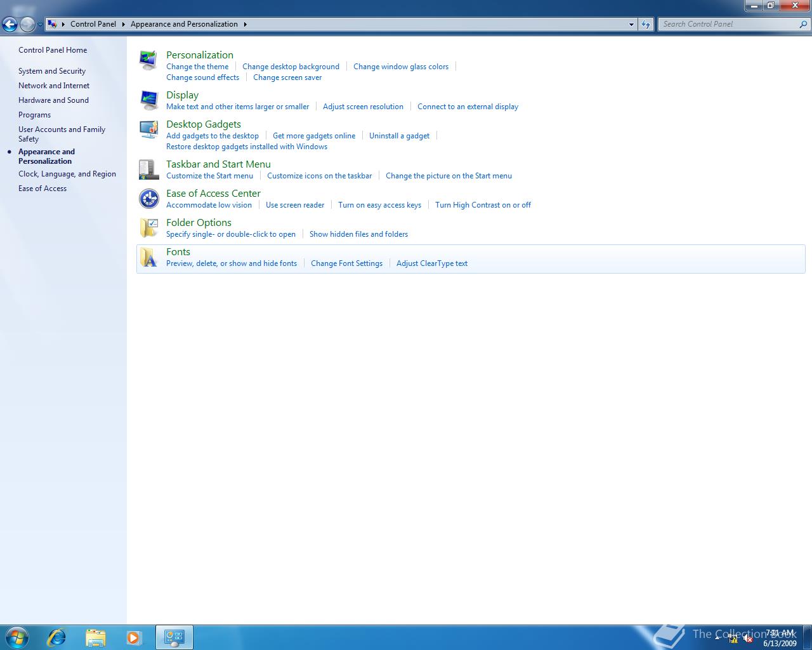Open the Windows Start orb
This screenshot has height=650, width=812.
[17, 637]
